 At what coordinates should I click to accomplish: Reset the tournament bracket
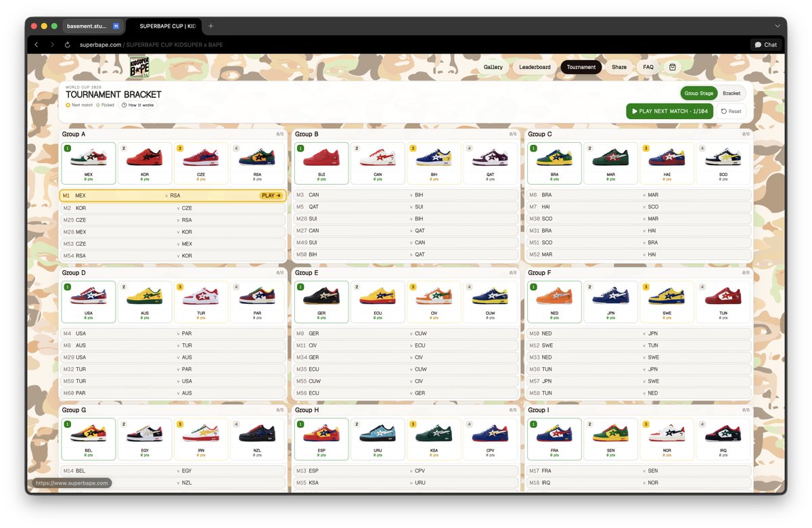(731, 111)
